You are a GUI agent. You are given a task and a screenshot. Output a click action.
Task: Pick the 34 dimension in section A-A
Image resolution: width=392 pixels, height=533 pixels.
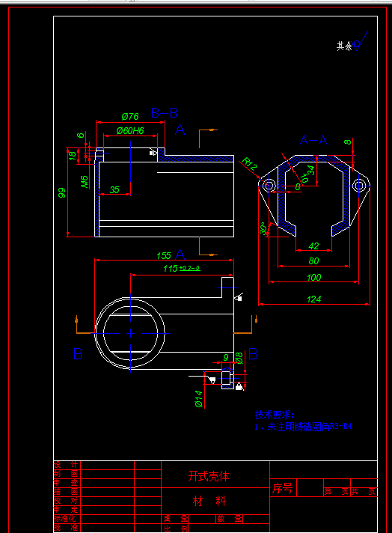[310, 170]
